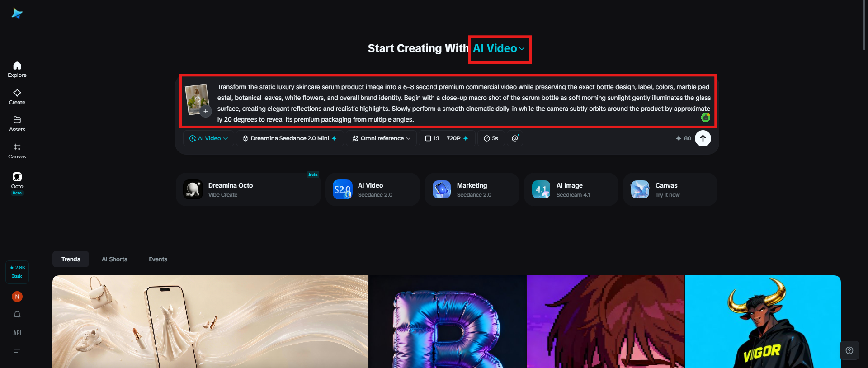Click the Dreamina logo icon
The height and width of the screenshot is (368, 868).
pyautogui.click(x=17, y=13)
